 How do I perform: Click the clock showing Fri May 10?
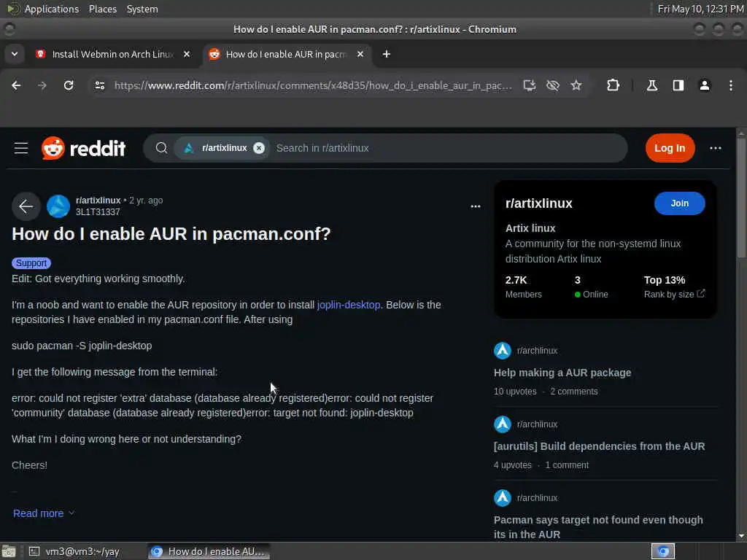(701, 9)
